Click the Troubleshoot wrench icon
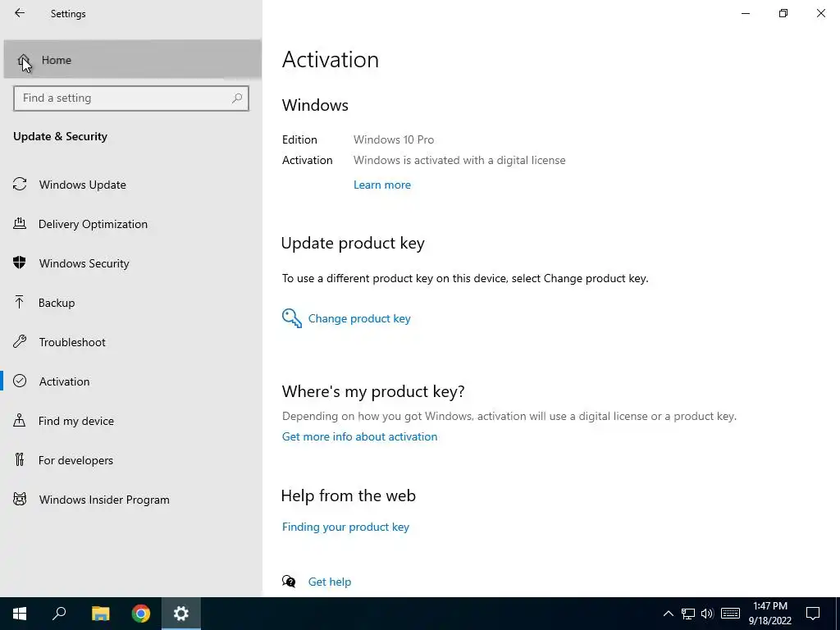Viewport: 840px width, 630px height. (x=20, y=342)
